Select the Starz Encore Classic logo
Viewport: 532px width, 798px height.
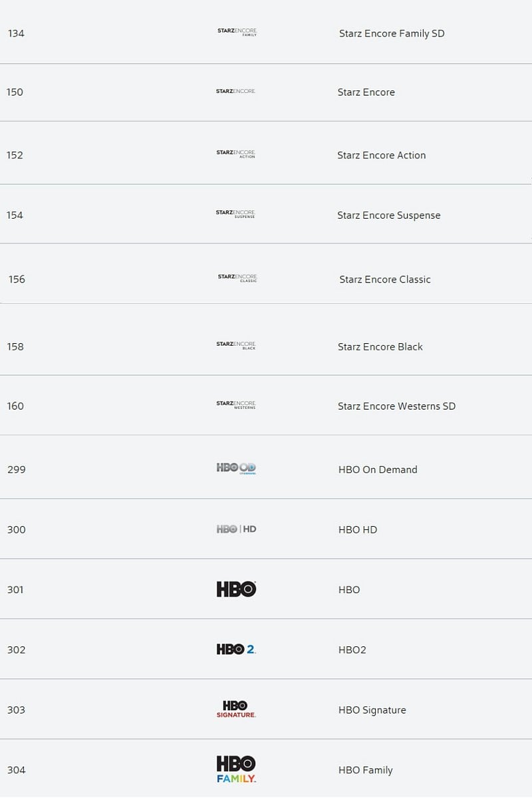(x=237, y=278)
